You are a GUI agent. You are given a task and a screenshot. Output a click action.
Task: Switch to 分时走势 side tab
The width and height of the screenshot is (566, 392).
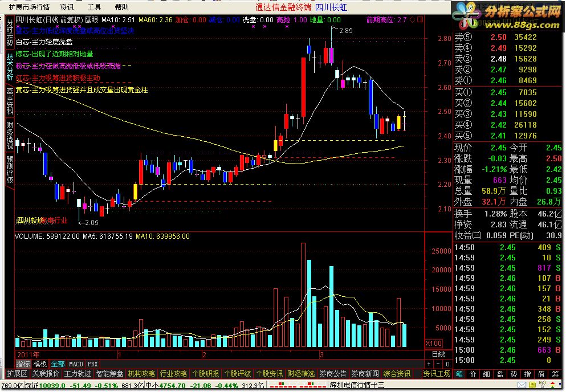click(x=10, y=33)
